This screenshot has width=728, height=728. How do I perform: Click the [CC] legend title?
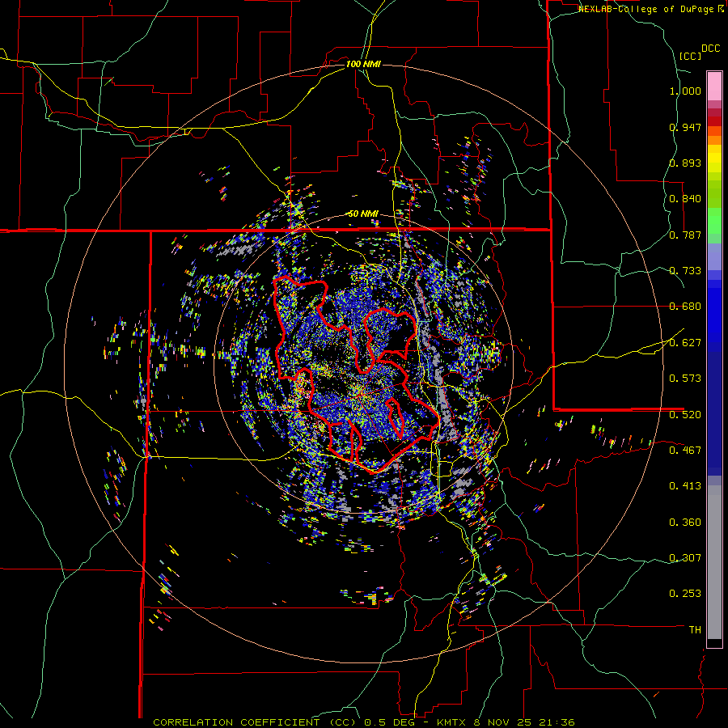click(x=690, y=56)
